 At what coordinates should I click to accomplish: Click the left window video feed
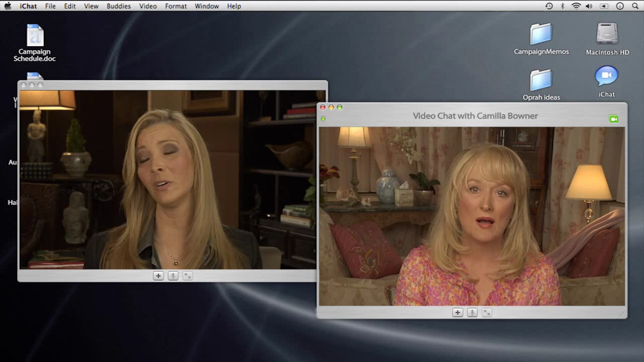pos(168,179)
